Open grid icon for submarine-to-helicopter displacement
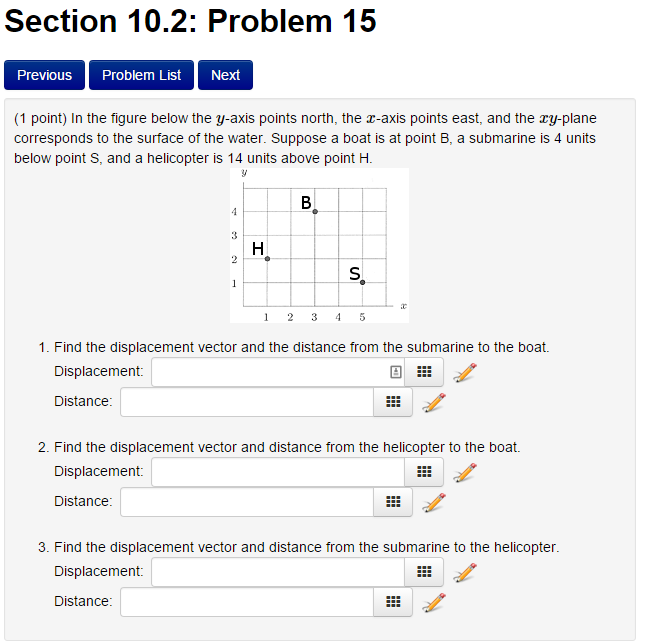 point(424,572)
